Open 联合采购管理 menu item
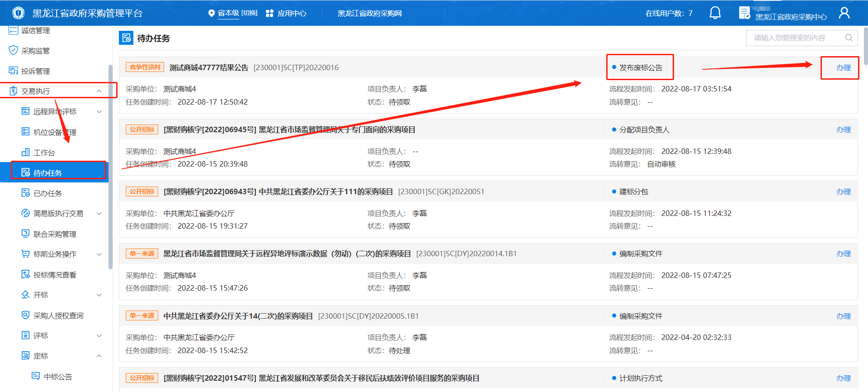Viewport: 868px width, 392px height. pyautogui.click(x=54, y=234)
